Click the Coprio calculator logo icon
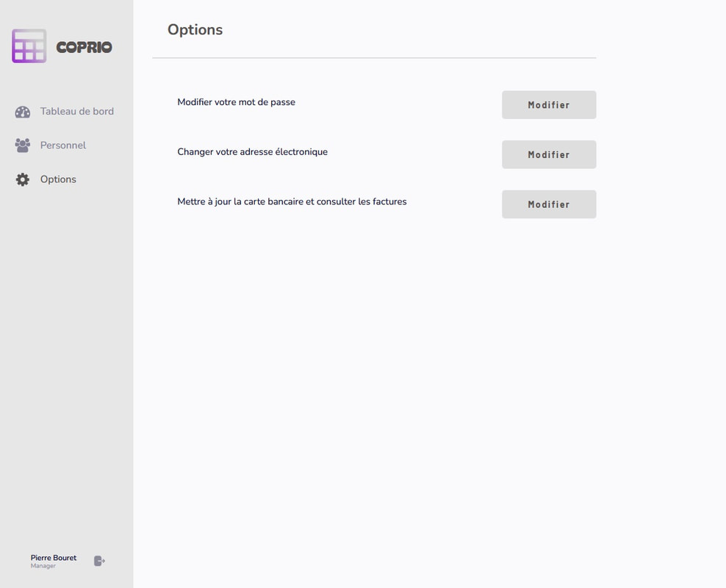This screenshot has width=726, height=588. [29, 46]
